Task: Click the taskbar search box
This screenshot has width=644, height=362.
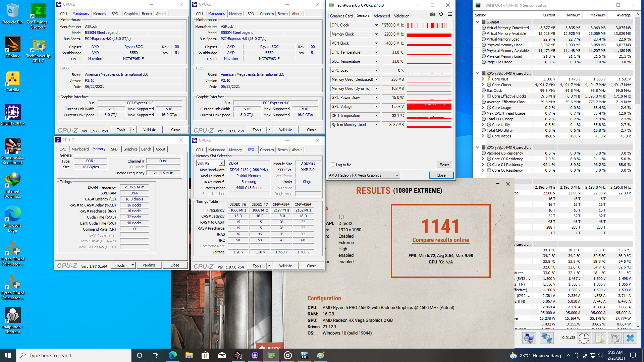Action: pyautogui.click(x=74, y=355)
